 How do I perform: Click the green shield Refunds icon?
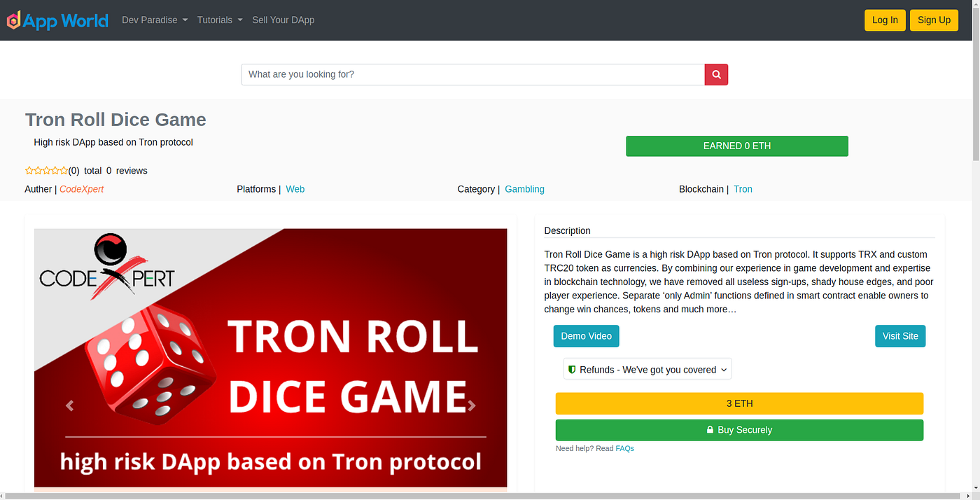pos(572,369)
